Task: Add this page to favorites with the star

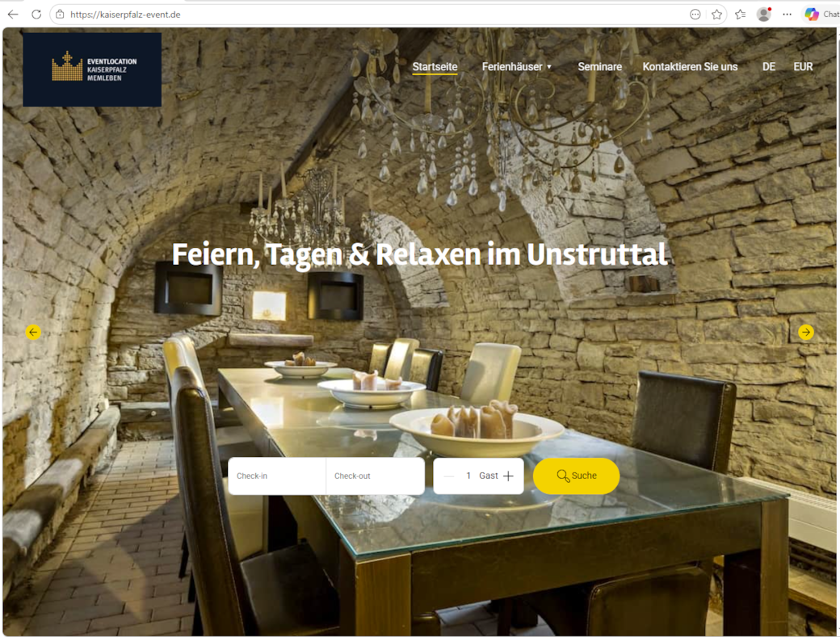Action: (x=716, y=15)
